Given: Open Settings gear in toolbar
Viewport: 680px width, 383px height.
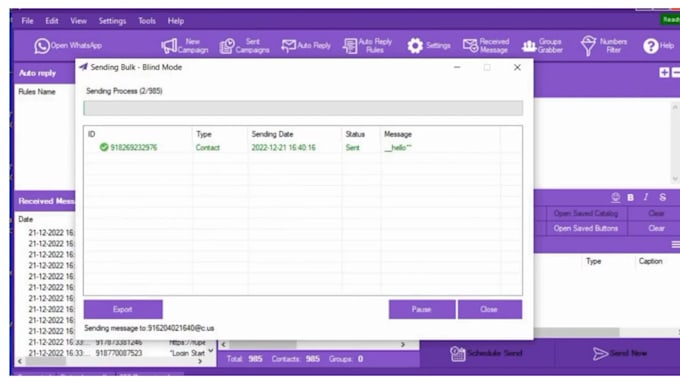Looking at the screenshot, I should (415, 46).
